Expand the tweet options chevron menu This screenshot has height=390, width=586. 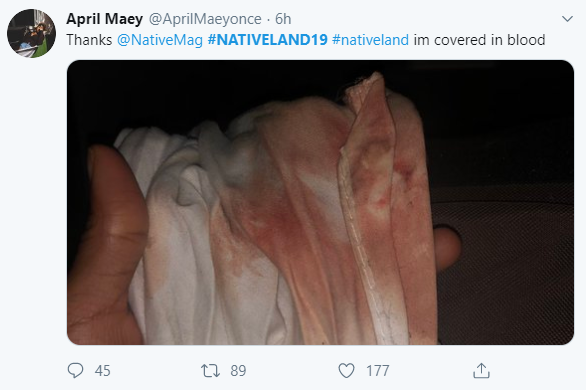coord(567,19)
